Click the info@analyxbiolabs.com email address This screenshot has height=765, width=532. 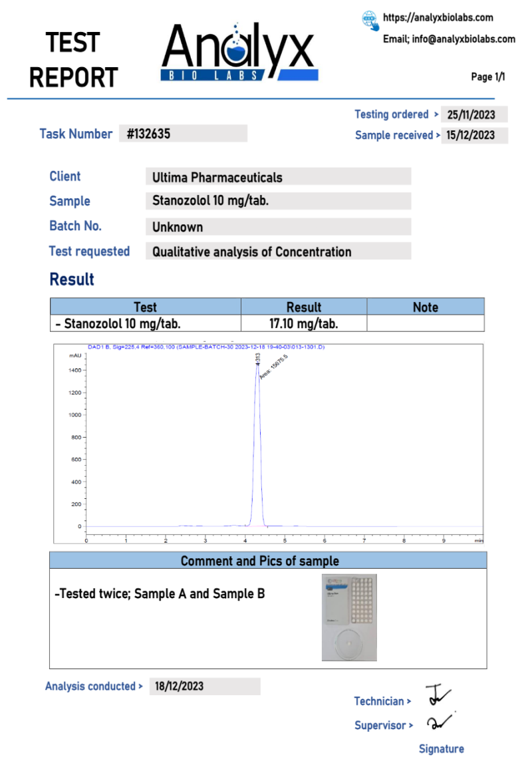(x=449, y=39)
